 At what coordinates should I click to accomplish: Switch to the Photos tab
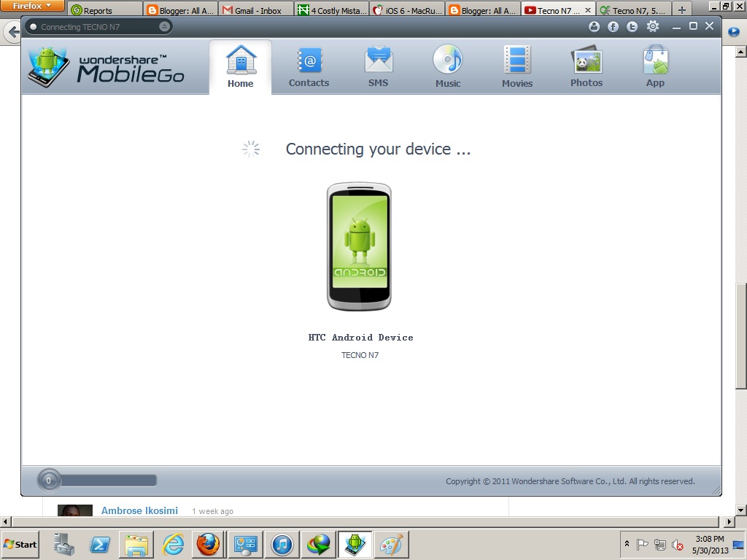point(587,67)
